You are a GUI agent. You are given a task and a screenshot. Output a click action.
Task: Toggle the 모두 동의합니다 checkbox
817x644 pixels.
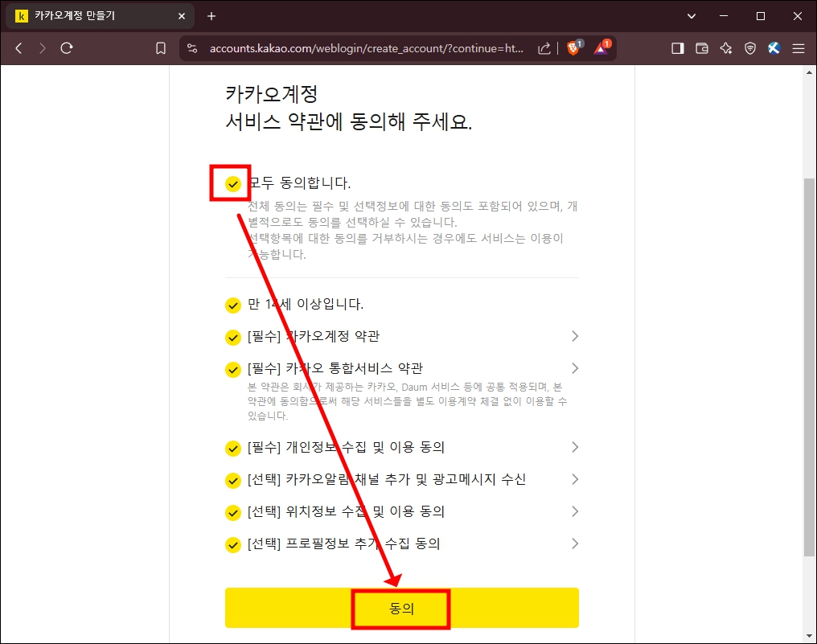[x=233, y=183]
